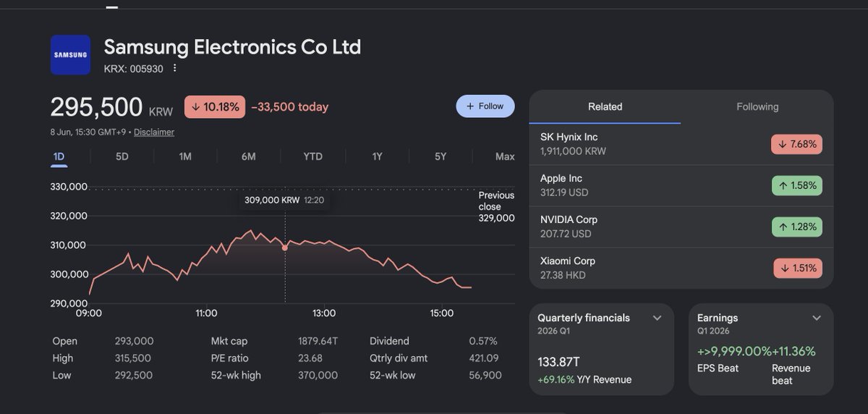Viewport: 868px width, 414px height.
Task: Open the three-dot menu beside KRX: 005930
Action: [174, 69]
